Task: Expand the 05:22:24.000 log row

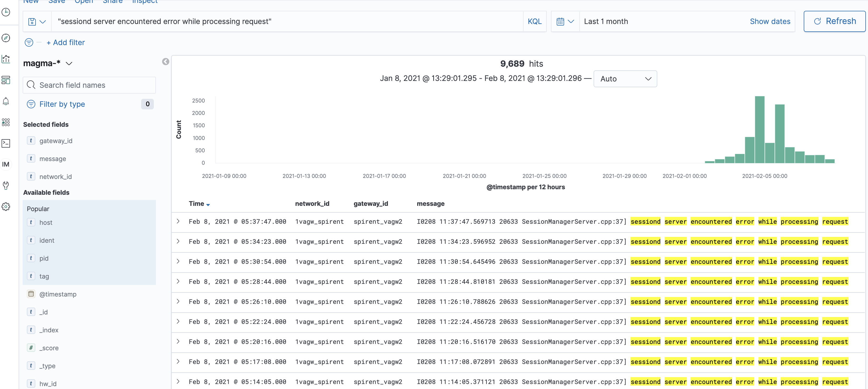Action: click(178, 321)
